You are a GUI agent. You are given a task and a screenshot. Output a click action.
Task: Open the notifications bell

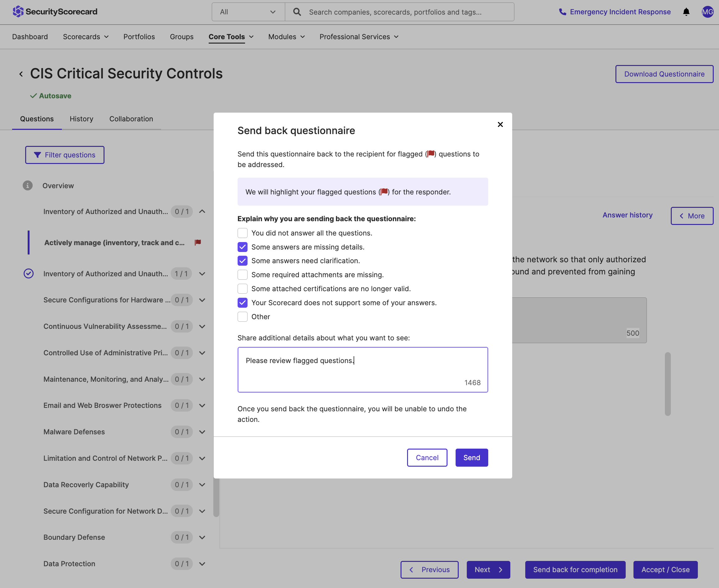[686, 12]
